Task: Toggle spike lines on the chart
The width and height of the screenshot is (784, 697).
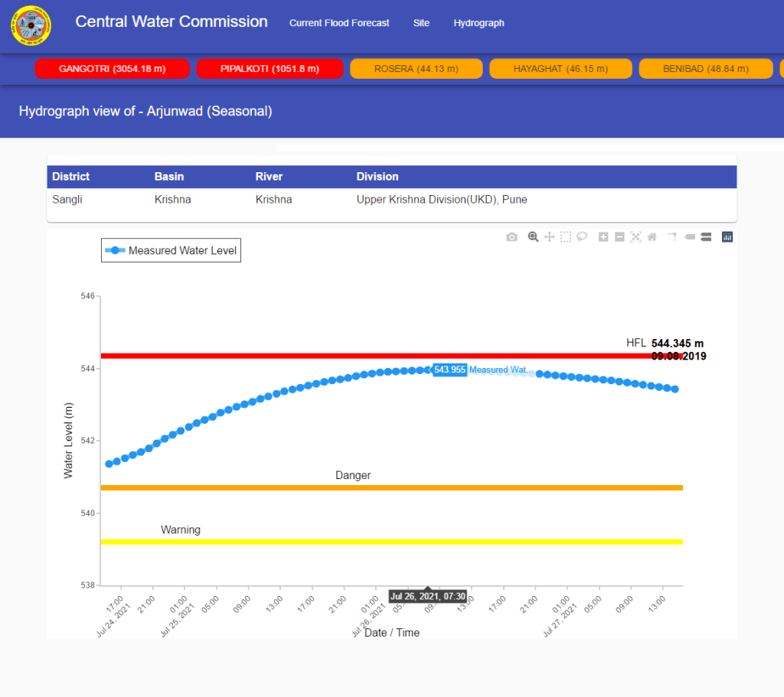Action: click(672, 237)
